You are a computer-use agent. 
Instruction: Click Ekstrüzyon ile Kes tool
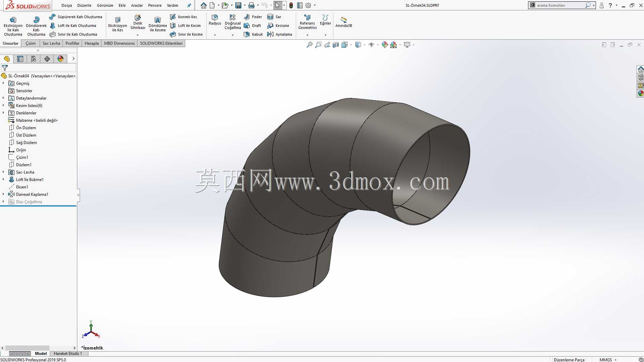point(117,24)
